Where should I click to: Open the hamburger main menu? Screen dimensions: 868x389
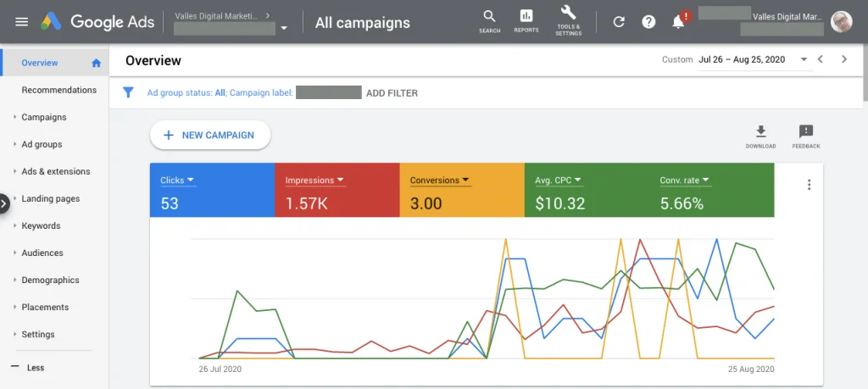click(x=22, y=22)
